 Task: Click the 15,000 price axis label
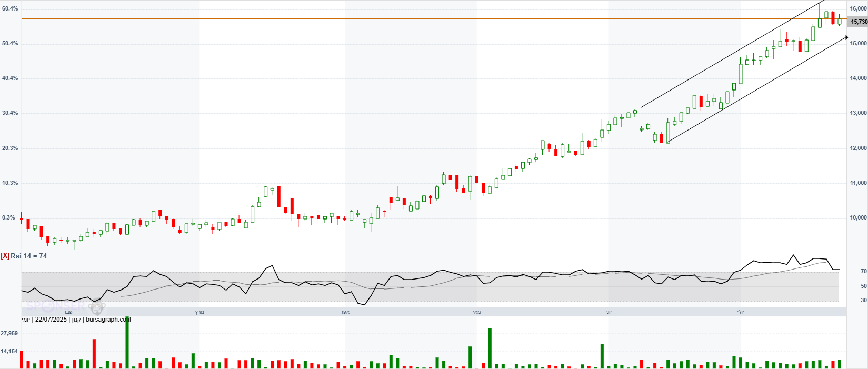(x=858, y=43)
